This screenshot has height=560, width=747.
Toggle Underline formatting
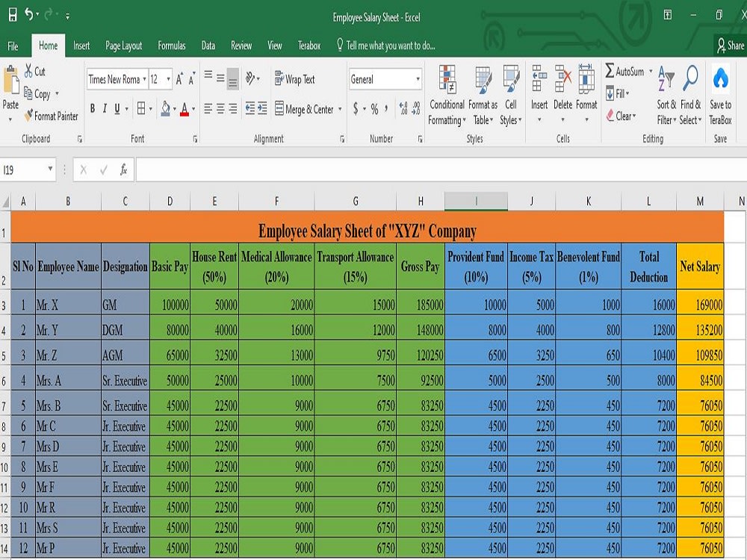(x=117, y=108)
